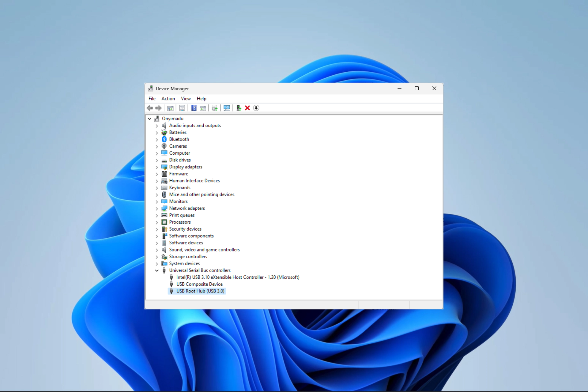588x392 pixels.
Task: Toggle the Show/Hide Action Pane toolbar icon
Action: (203, 108)
